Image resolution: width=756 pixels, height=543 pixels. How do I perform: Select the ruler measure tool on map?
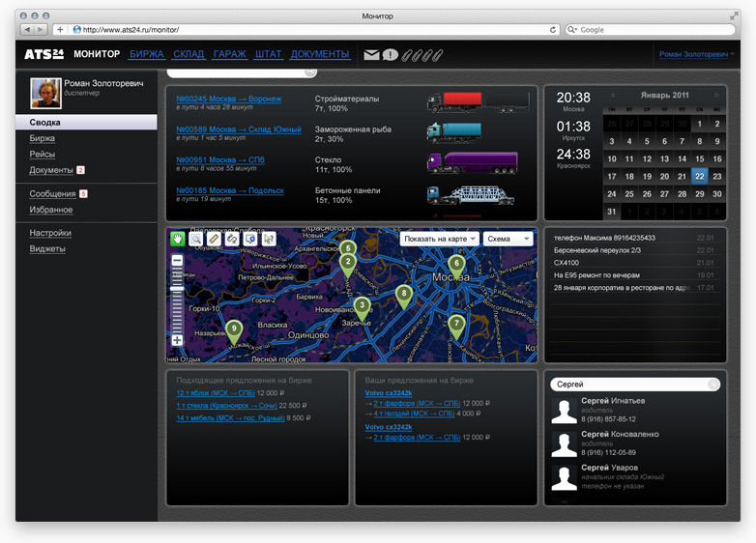click(x=214, y=239)
